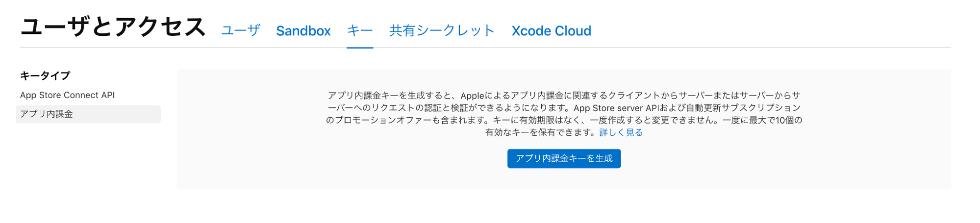Open the Sandbox tab
980x223 pixels.
(x=303, y=31)
